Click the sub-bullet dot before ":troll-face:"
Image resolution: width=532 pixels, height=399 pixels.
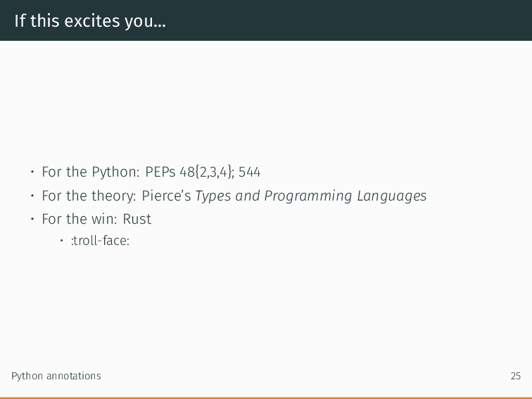(61, 241)
